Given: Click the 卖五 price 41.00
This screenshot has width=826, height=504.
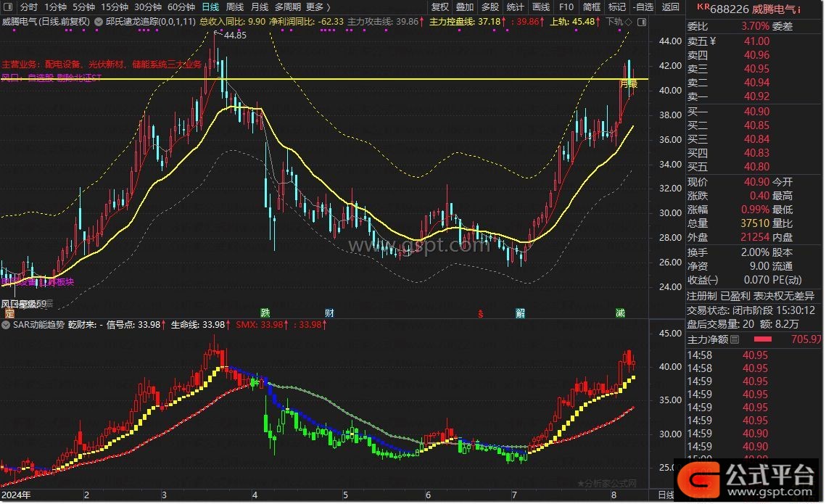Looking at the screenshot, I should pyautogui.click(x=756, y=41).
